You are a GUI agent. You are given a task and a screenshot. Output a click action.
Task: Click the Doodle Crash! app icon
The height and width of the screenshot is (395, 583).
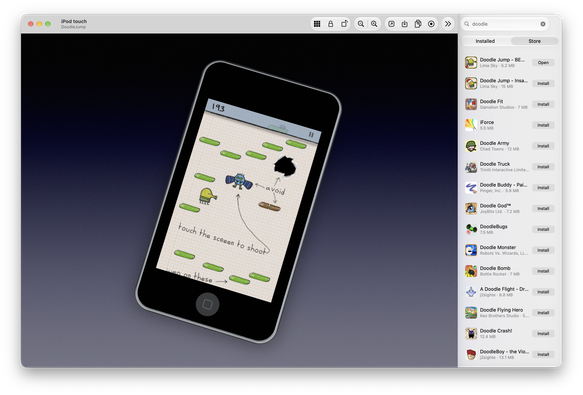471,333
